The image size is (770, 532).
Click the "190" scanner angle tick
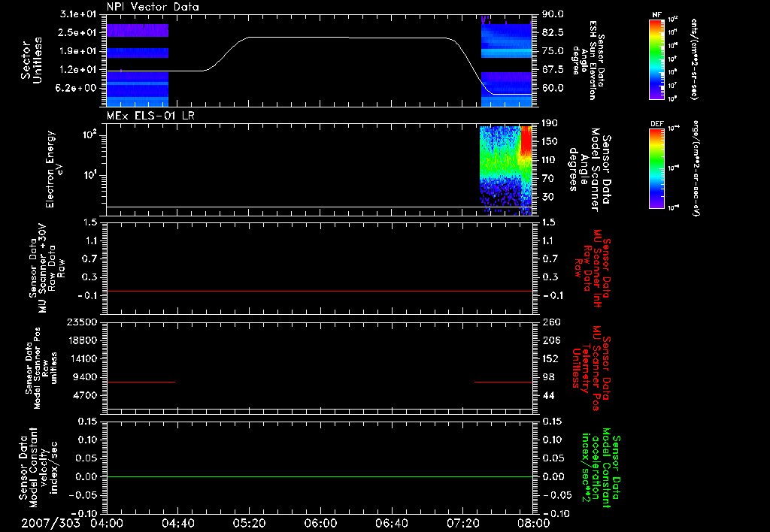coord(551,123)
